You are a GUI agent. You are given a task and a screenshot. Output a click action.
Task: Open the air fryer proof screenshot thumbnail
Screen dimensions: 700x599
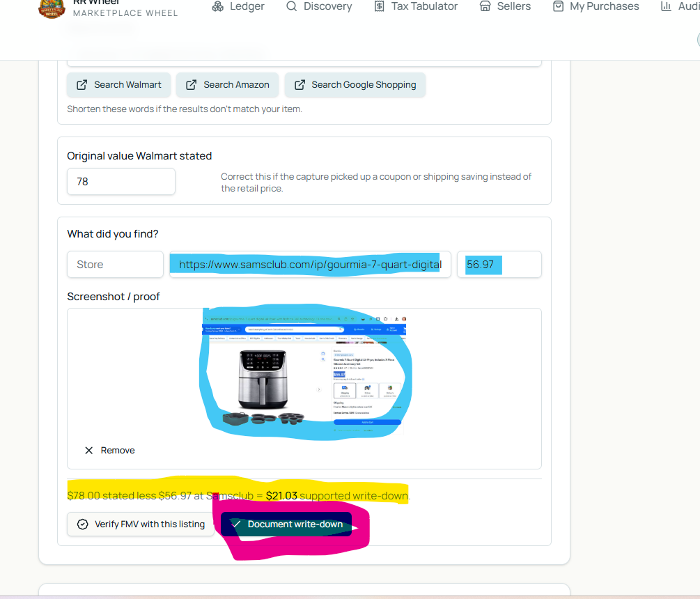pos(304,374)
